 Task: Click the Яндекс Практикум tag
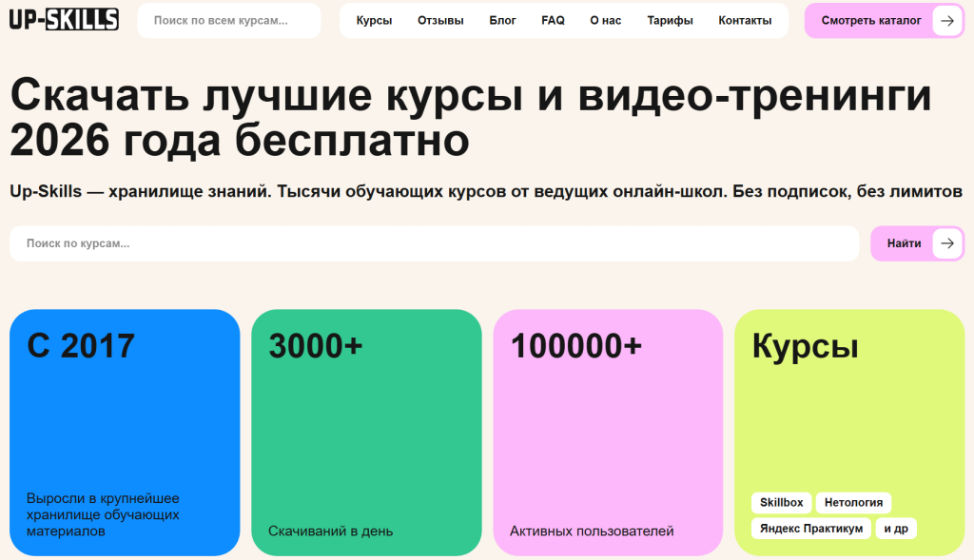point(810,529)
